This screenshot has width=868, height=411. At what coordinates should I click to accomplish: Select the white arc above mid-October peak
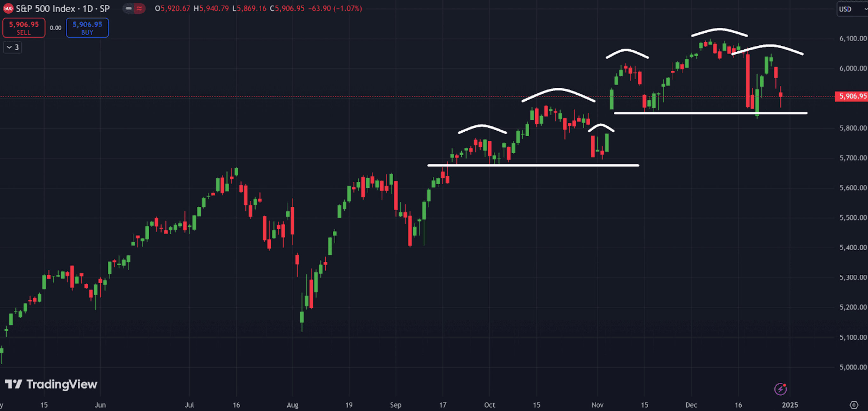pos(558,89)
